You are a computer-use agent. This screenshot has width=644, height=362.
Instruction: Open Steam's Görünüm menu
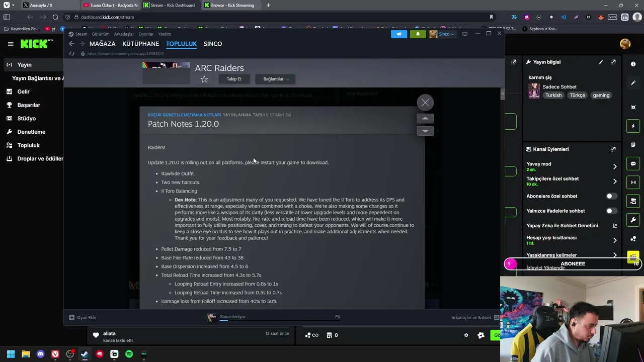pyautogui.click(x=101, y=34)
